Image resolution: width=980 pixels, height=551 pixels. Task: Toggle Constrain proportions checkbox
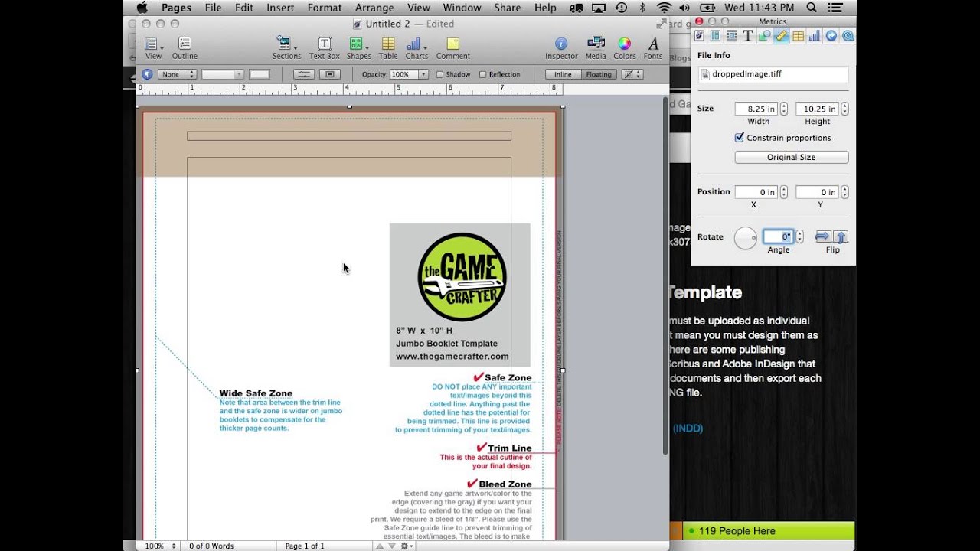tap(739, 138)
